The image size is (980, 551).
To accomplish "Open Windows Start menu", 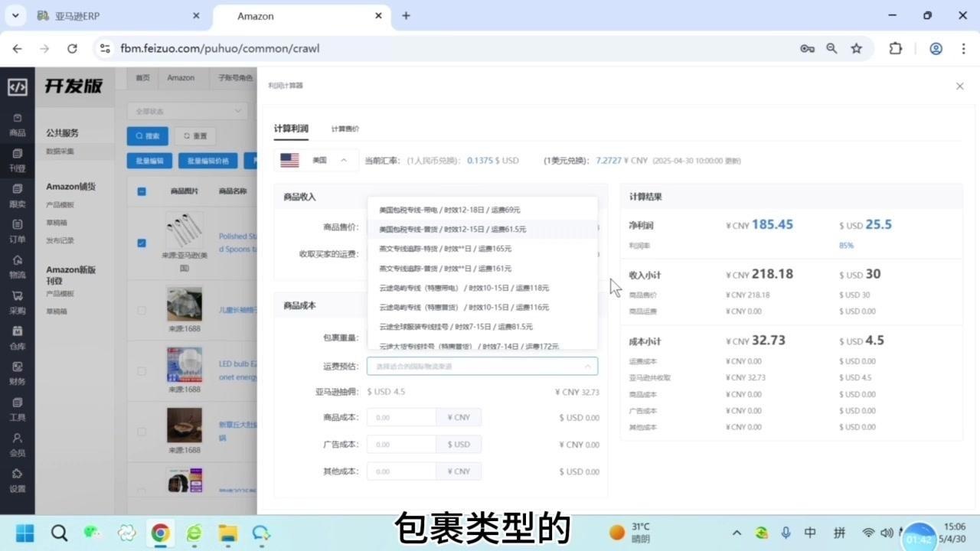I will coord(24,533).
